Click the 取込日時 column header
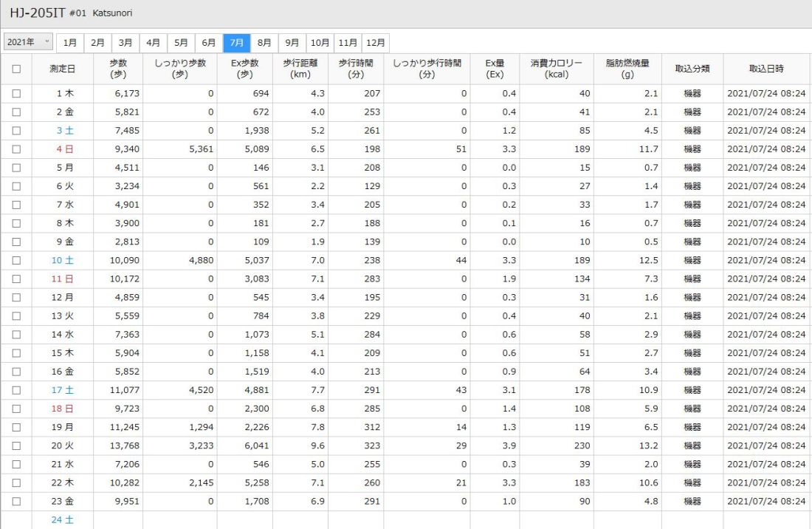 click(766, 69)
